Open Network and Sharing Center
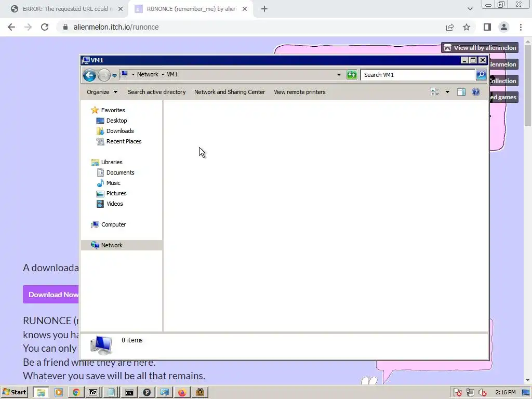 point(230,92)
